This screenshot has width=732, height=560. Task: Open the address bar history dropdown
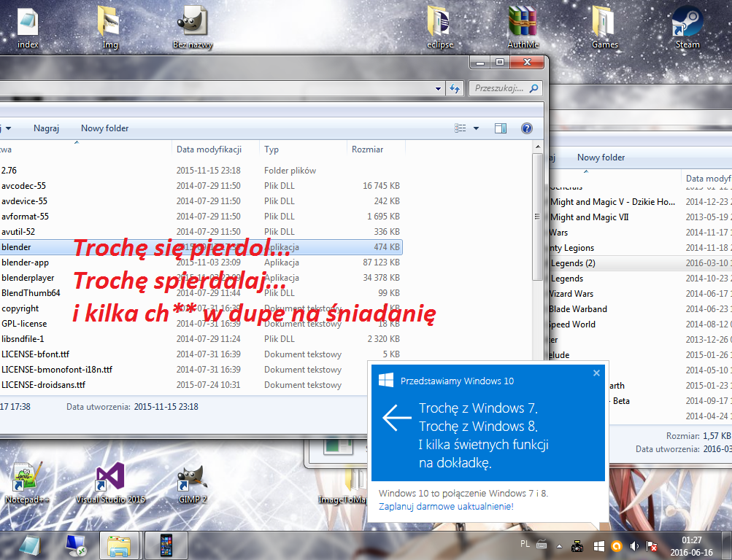click(438, 88)
